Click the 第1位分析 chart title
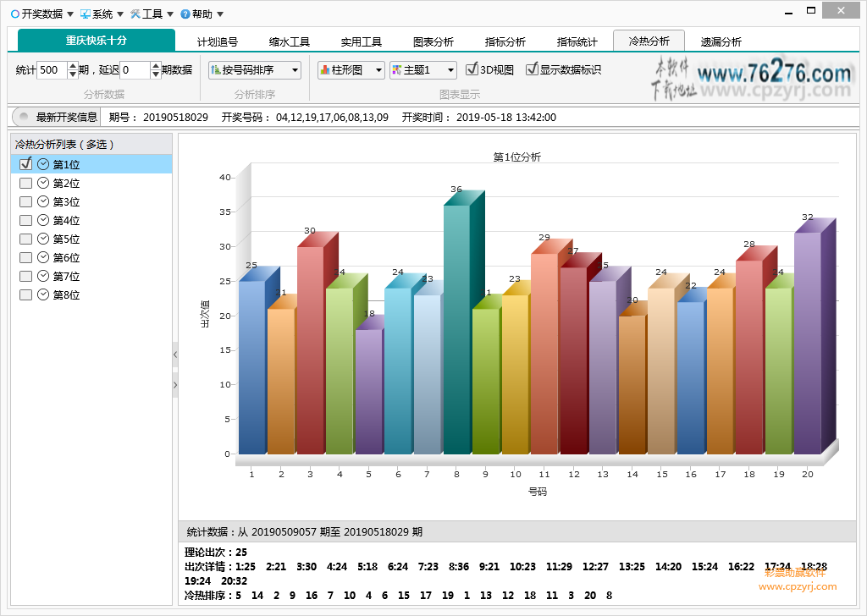Screen dimensions: 867x616 coord(517,157)
